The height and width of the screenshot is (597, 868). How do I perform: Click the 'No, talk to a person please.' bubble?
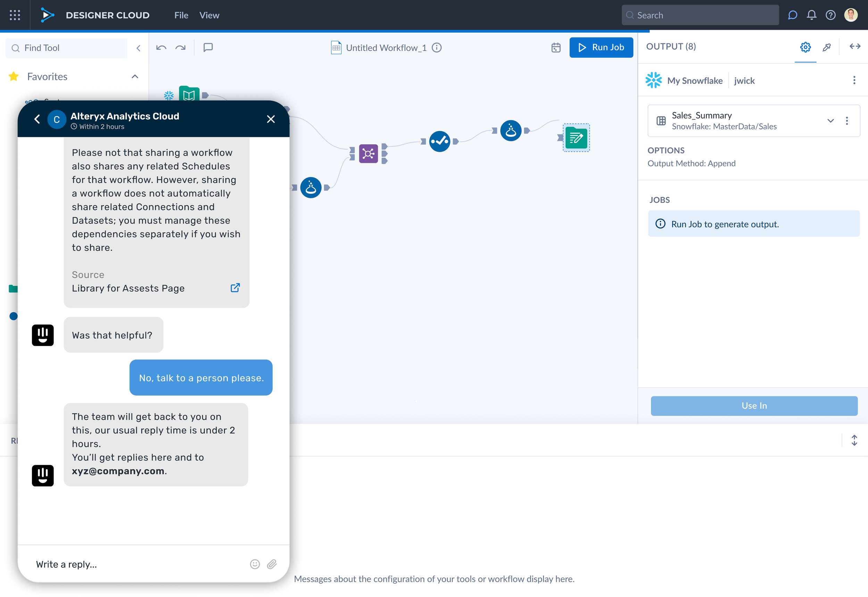pyautogui.click(x=201, y=378)
